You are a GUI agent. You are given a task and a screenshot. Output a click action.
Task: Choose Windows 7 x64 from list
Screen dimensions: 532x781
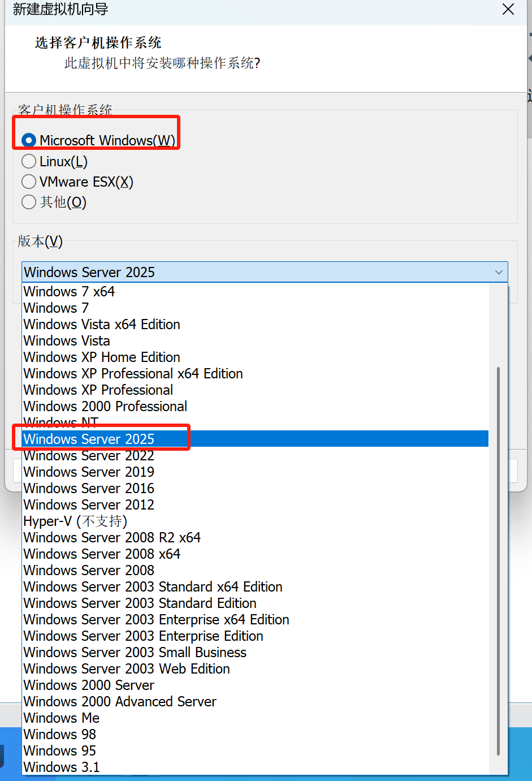pos(256,291)
